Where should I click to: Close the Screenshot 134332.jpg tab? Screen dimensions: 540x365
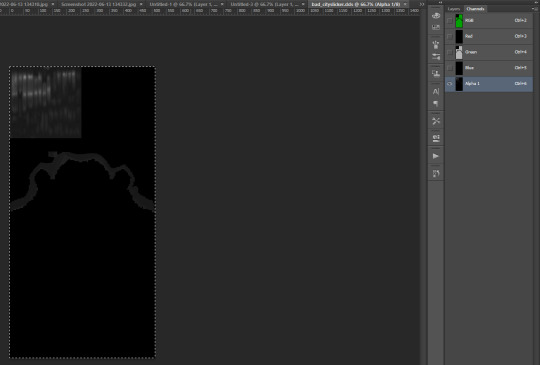point(141,4)
